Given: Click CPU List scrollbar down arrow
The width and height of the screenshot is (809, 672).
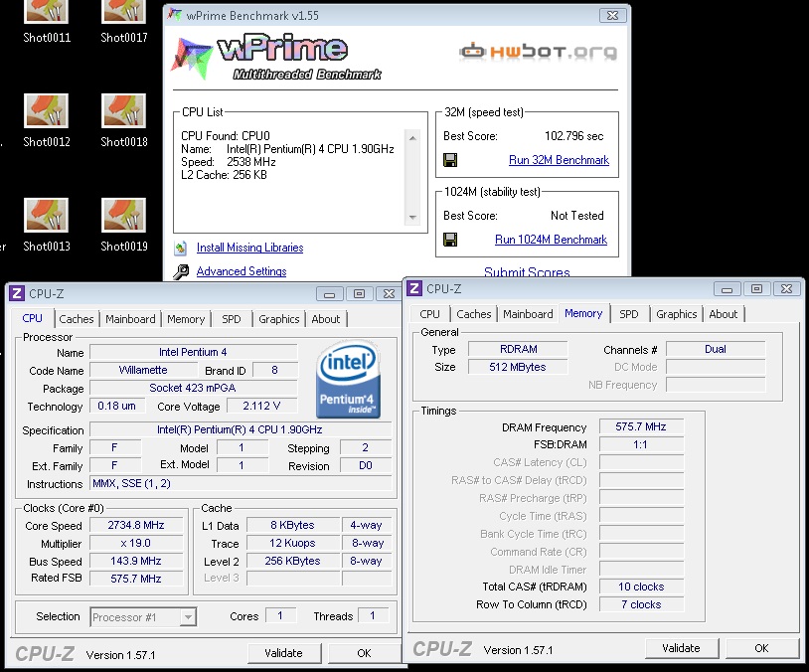Looking at the screenshot, I should pyautogui.click(x=412, y=218).
